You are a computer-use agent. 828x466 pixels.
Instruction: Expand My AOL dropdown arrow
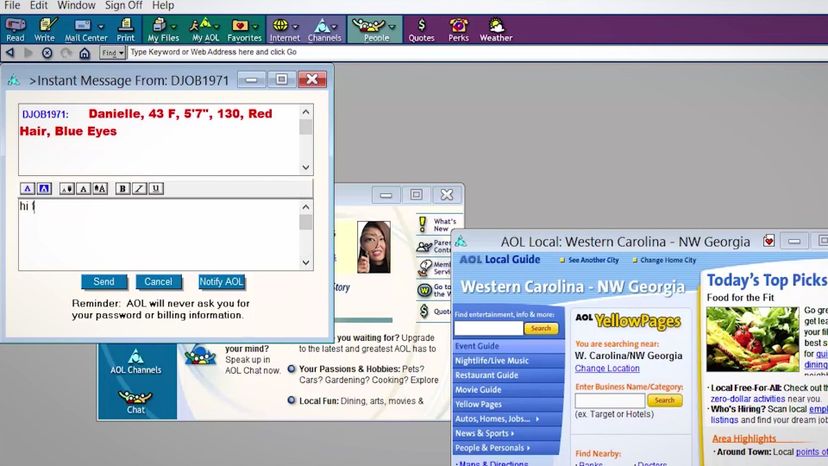217,26
